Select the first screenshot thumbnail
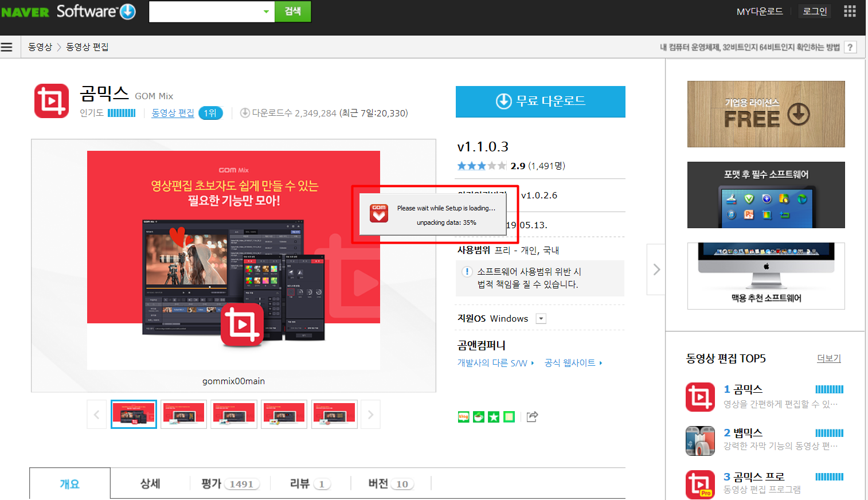Image resolution: width=868 pixels, height=500 pixels. [x=134, y=414]
